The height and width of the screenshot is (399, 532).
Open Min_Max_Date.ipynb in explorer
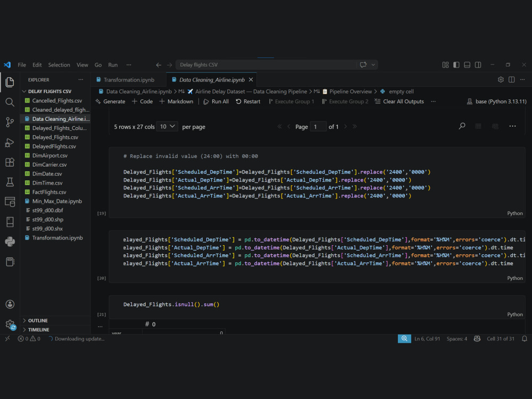pyautogui.click(x=57, y=201)
